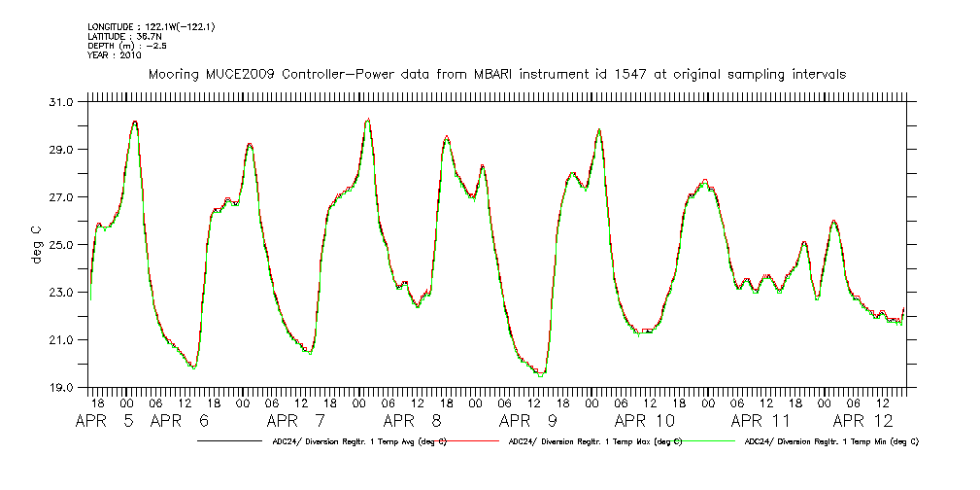
Task: Choose the APR 10 date label
Action: tap(645, 421)
